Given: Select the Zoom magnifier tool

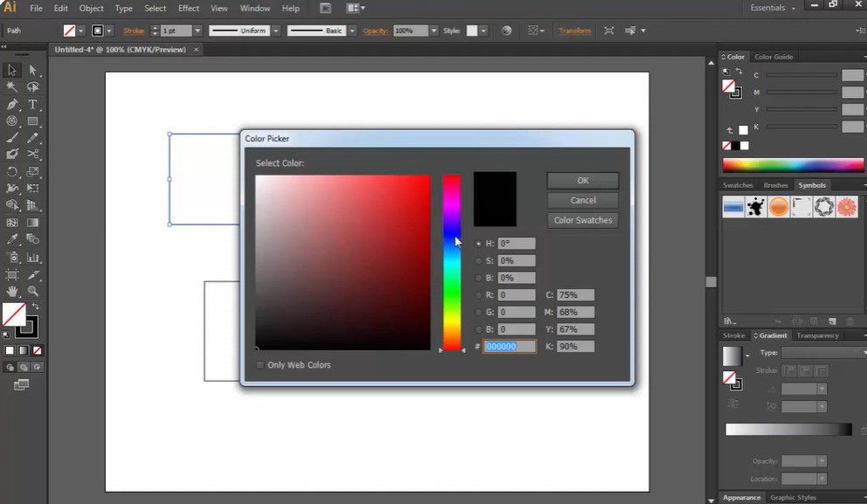Looking at the screenshot, I should point(32,291).
